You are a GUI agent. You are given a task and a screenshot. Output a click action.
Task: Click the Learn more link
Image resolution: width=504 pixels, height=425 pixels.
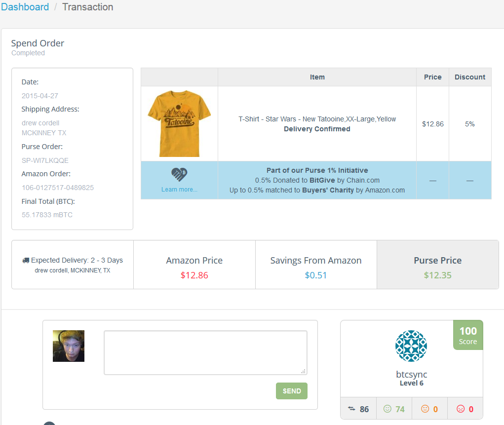179,190
